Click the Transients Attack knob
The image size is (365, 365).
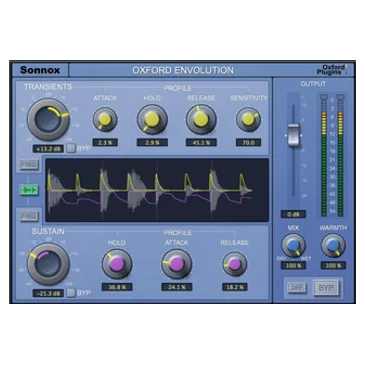[x=105, y=119]
